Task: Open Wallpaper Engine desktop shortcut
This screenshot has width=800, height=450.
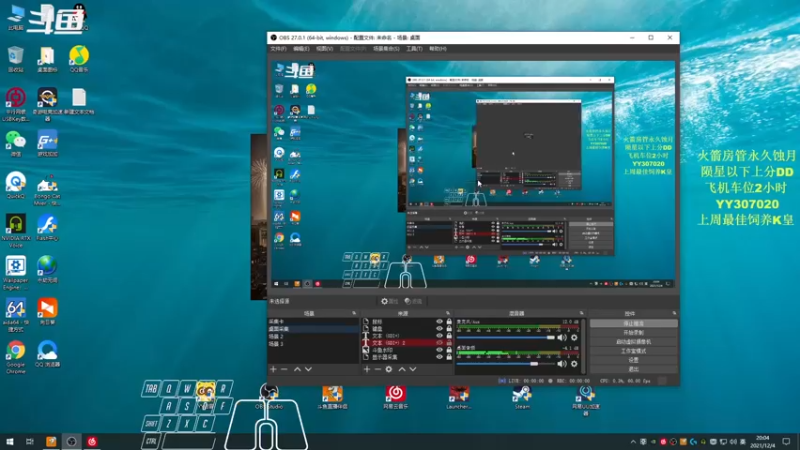Action: pos(16,273)
